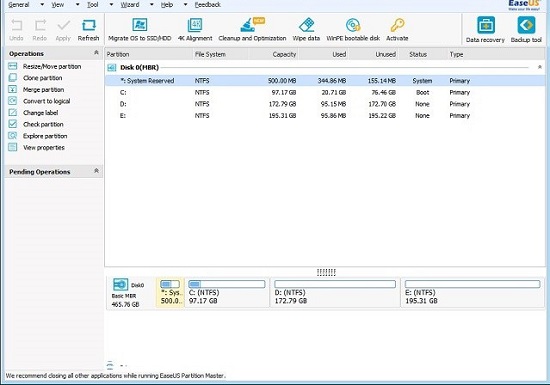Click the splitter grip above disk map
Viewport: 550px width, 385px height.
326,272
